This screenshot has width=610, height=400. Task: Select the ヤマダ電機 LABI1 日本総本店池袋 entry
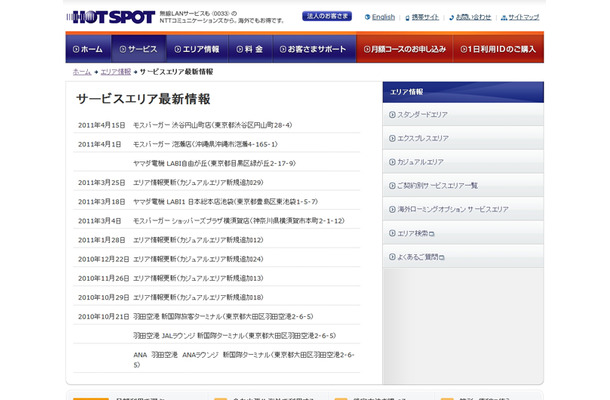click(225, 202)
